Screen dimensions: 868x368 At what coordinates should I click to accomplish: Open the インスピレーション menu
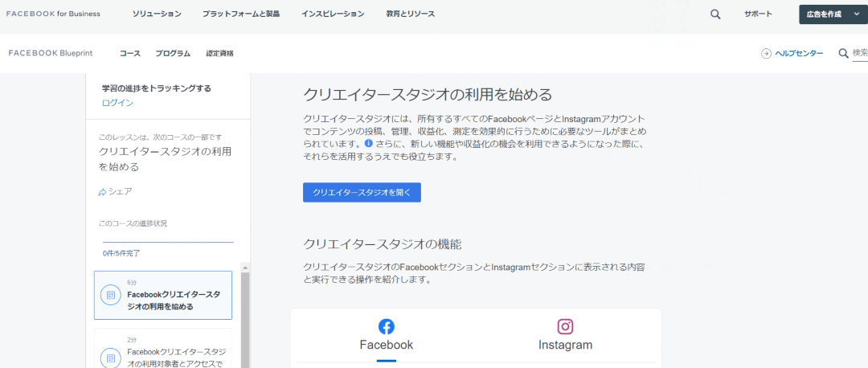click(x=333, y=14)
